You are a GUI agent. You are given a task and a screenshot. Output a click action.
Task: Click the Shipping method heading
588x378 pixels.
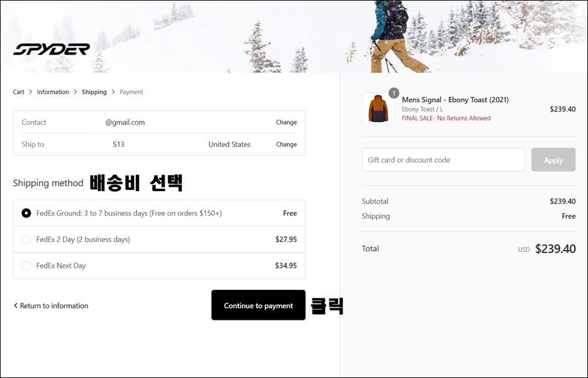(48, 183)
